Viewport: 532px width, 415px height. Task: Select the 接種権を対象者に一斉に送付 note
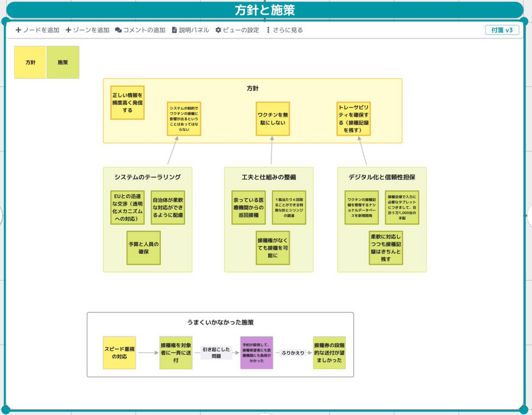[176, 353]
